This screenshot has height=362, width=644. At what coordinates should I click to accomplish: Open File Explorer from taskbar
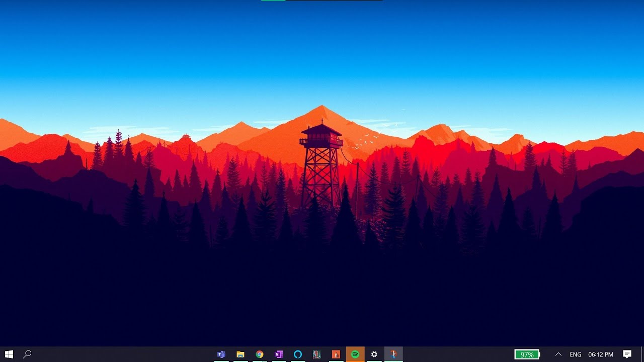point(240,354)
